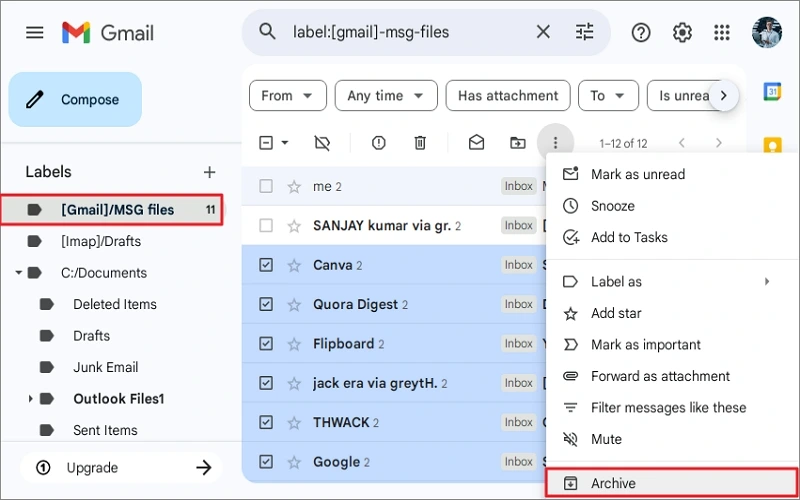Collapse the C:/Documents label tree
800x500 pixels.
point(18,273)
